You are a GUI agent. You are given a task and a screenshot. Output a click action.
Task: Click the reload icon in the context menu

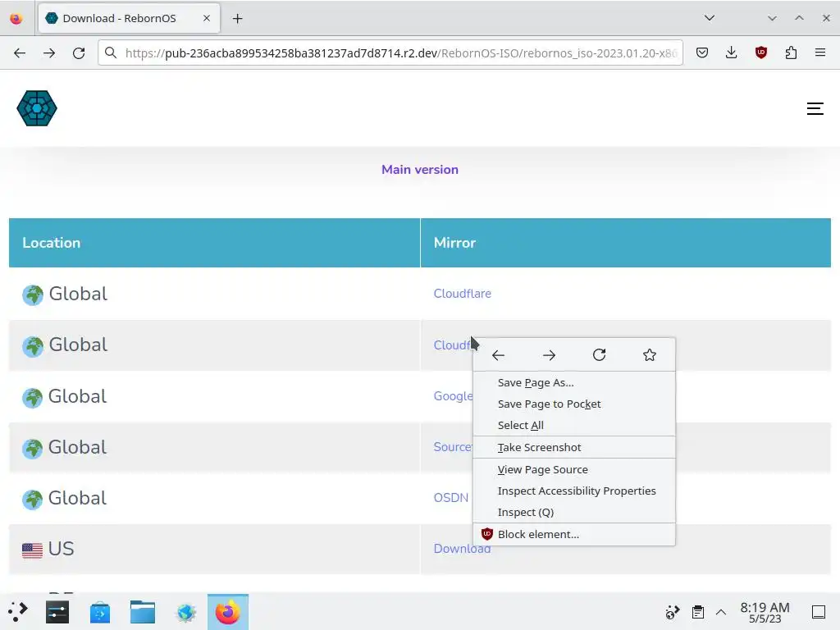pos(600,354)
